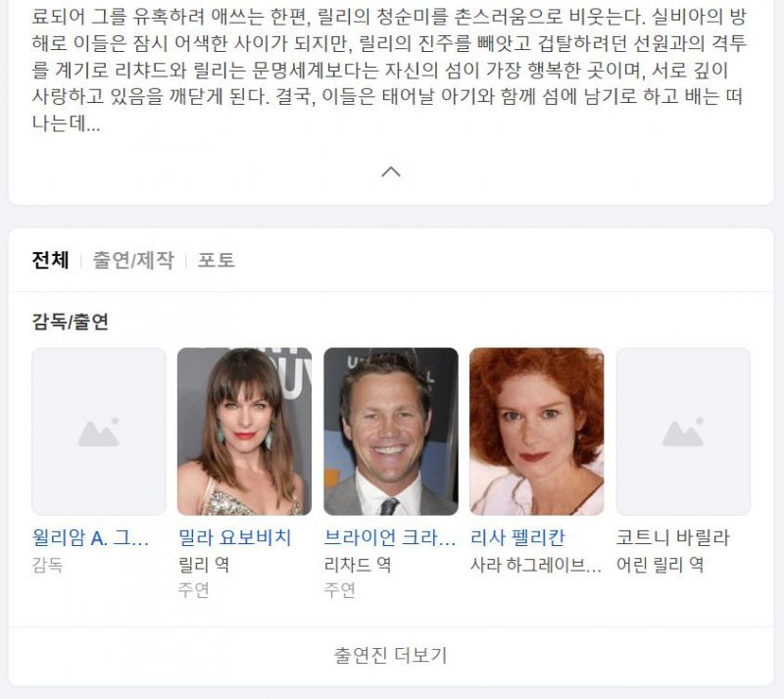Click 코트니 바릴라 placeholder image icon
This screenshot has height=699, width=784.
[683, 431]
